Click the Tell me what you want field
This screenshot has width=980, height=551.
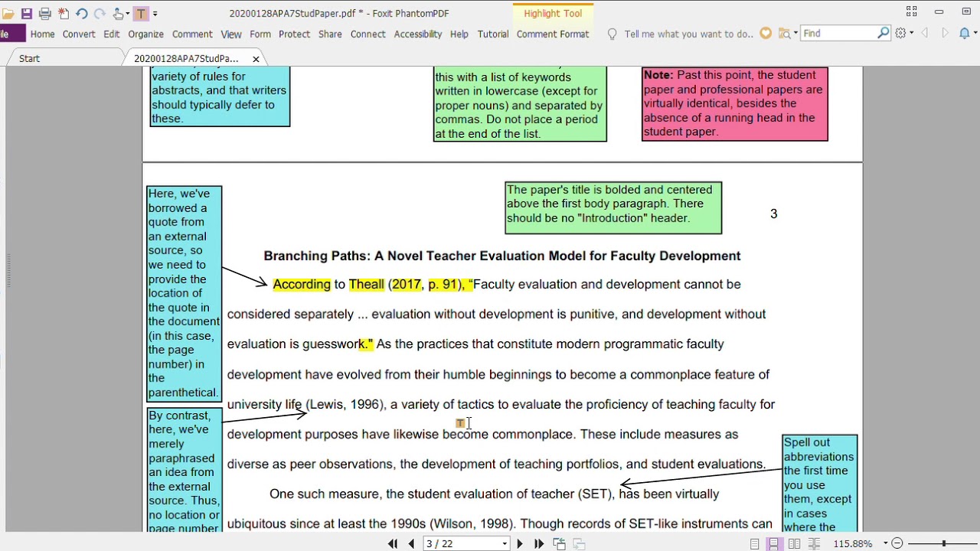pyautogui.click(x=688, y=34)
